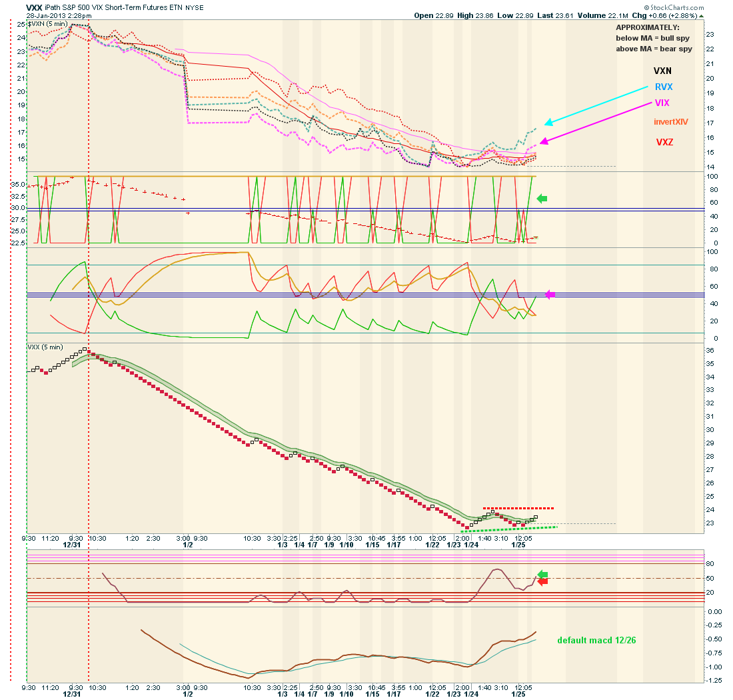Click the VXX (5 min) panel label
The image size is (733, 700).
click(45, 347)
